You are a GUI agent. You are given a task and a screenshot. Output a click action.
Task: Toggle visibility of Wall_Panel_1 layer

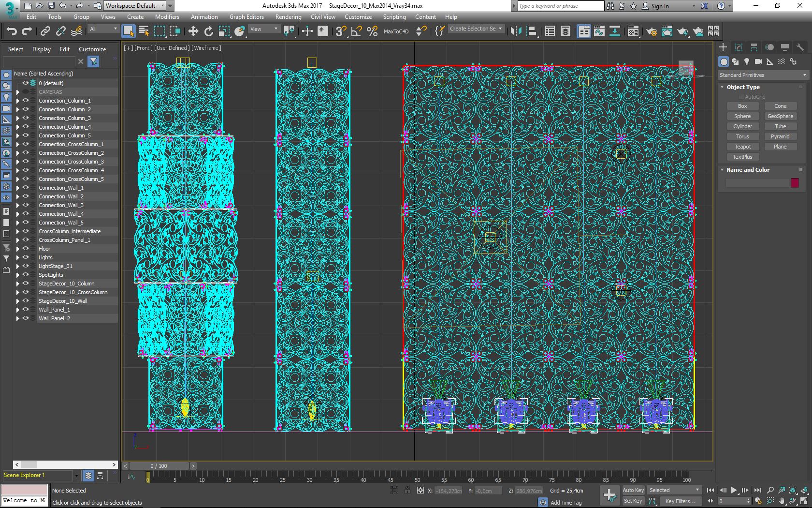coord(26,310)
